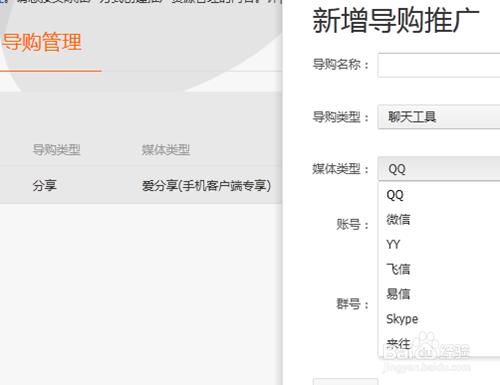Click the 爱分享(手机客户端专享) cell
Image resolution: width=500 pixels, height=385 pixels.
(x=206, y=186)
